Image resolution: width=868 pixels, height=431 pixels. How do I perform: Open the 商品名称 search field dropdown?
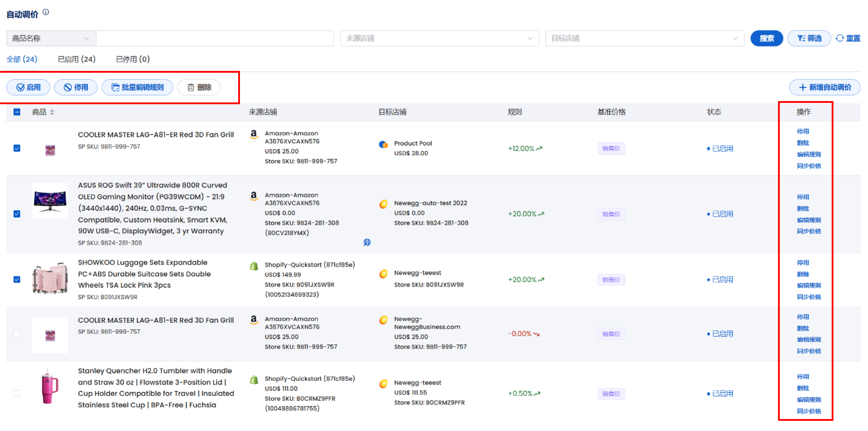(51, 38)
